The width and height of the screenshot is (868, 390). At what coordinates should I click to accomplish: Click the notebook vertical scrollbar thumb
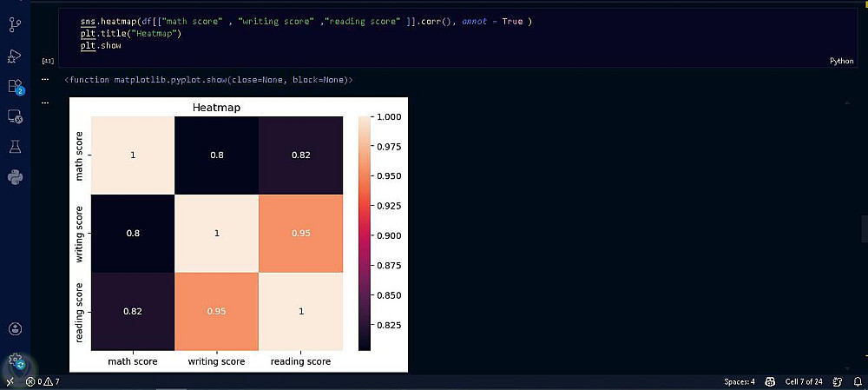click(865, 228)
